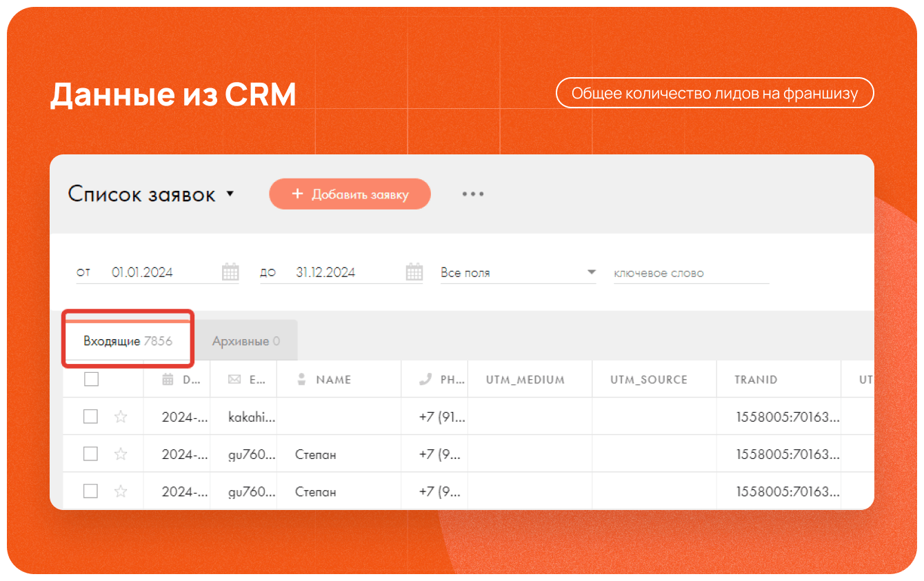Open calendar picker beside the 31.12.2024 date

point(414,272)
